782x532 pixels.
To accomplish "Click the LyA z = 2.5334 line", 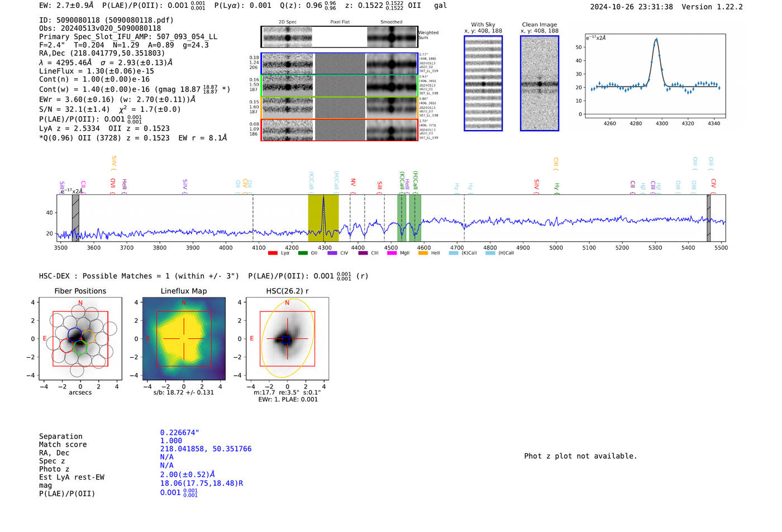I will tap(104, 128).
